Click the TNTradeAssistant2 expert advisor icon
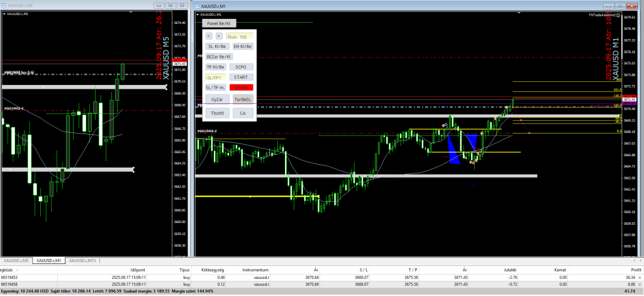This screenshot has width=644, height=296. coord(618,14)
